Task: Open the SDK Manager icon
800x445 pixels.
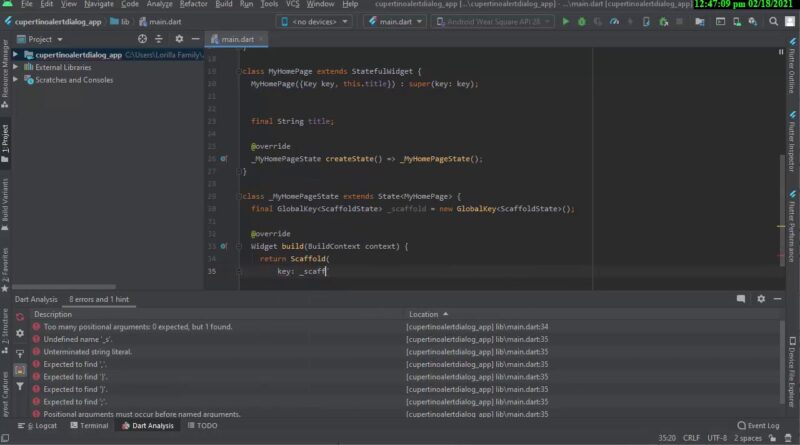Action: 753,21
